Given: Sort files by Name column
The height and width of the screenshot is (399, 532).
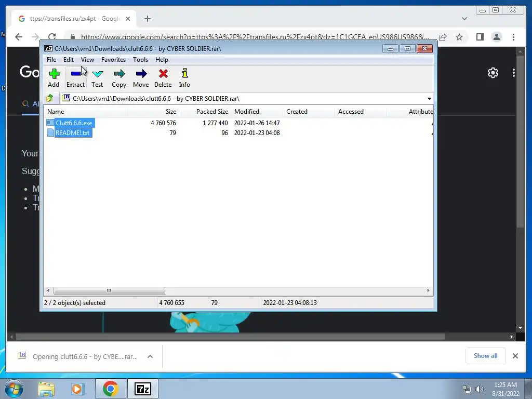Looking at the screenshot, I should [86, 112].
